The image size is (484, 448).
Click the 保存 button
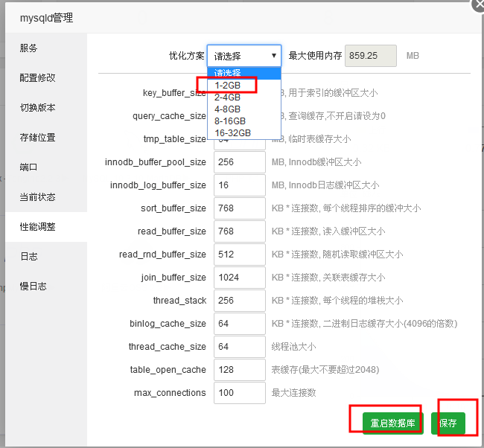click(x=448, y=423)
